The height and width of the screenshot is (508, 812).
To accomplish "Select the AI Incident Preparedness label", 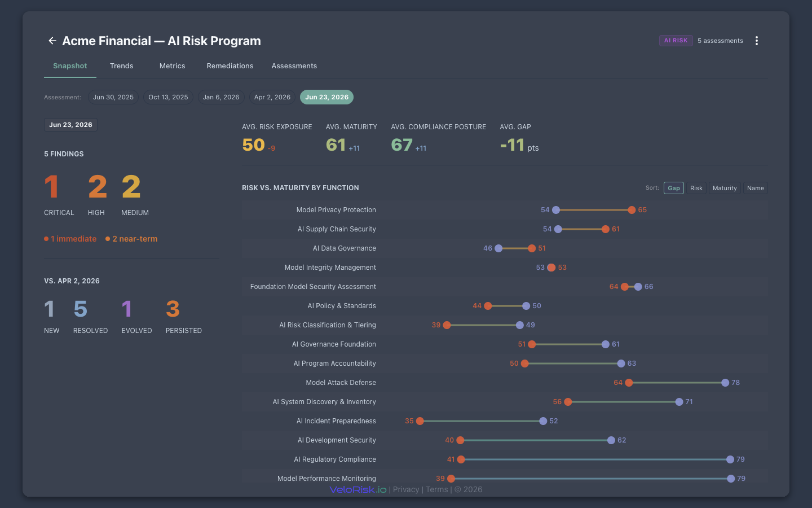I will pos(336,421).
